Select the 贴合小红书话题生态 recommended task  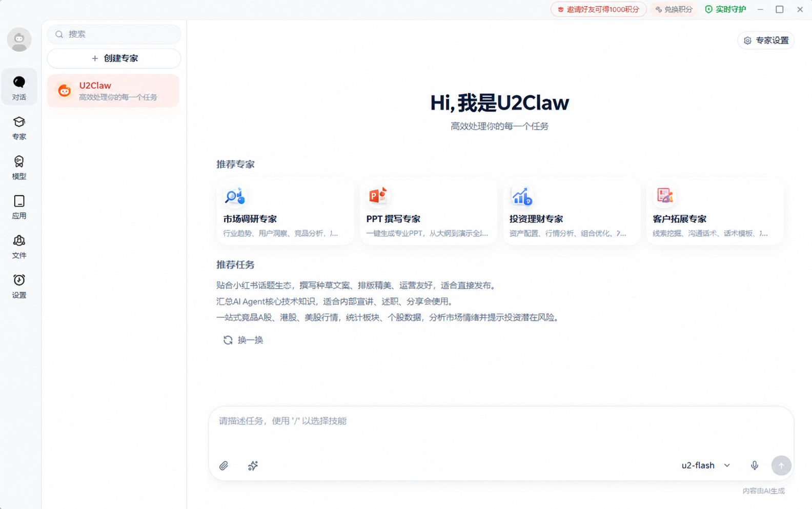(x=357, y=286)
